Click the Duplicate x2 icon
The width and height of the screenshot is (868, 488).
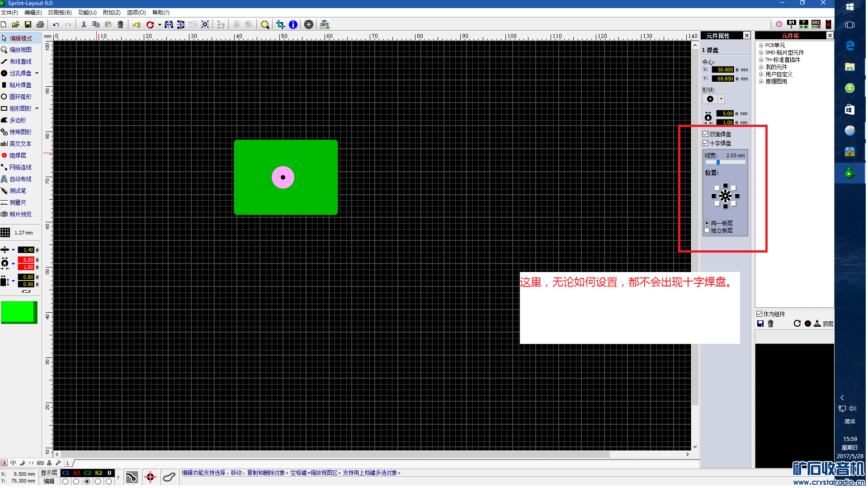pyautogui.click(x=137, y=24)
